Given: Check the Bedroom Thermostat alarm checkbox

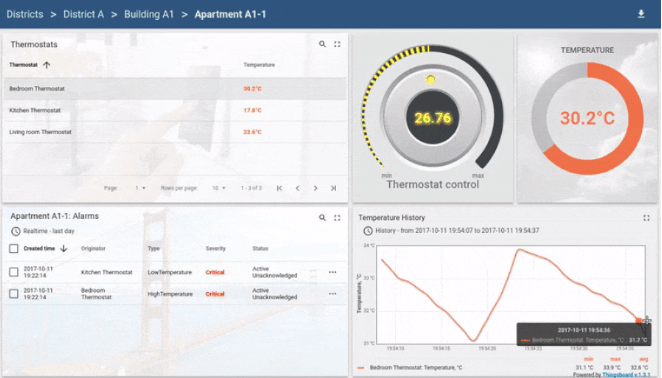Looking at the screenshot, I should point(14,294).
